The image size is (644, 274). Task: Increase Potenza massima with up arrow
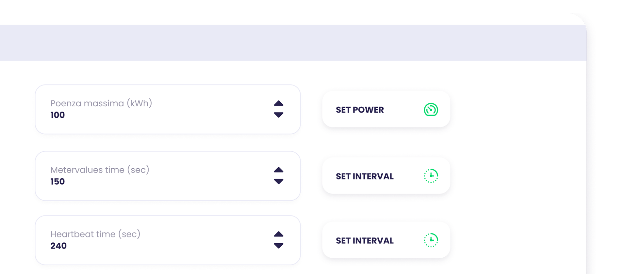[x=278, y=103]
